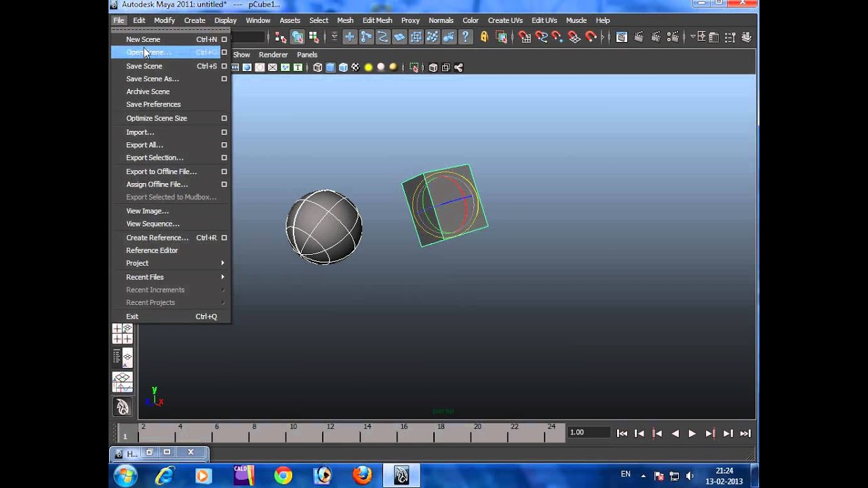The width and height of the screenshot is (868, 488).
Task: Click the blue plus handles selection mask icon
Action: pyautogui.click(x=350, y=37)
